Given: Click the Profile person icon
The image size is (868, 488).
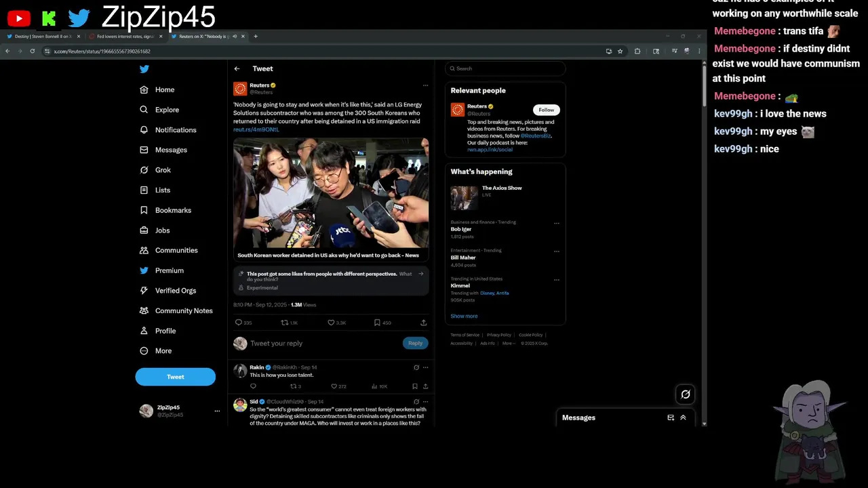Looking at the screenshot, I should [x=144, y=331].
